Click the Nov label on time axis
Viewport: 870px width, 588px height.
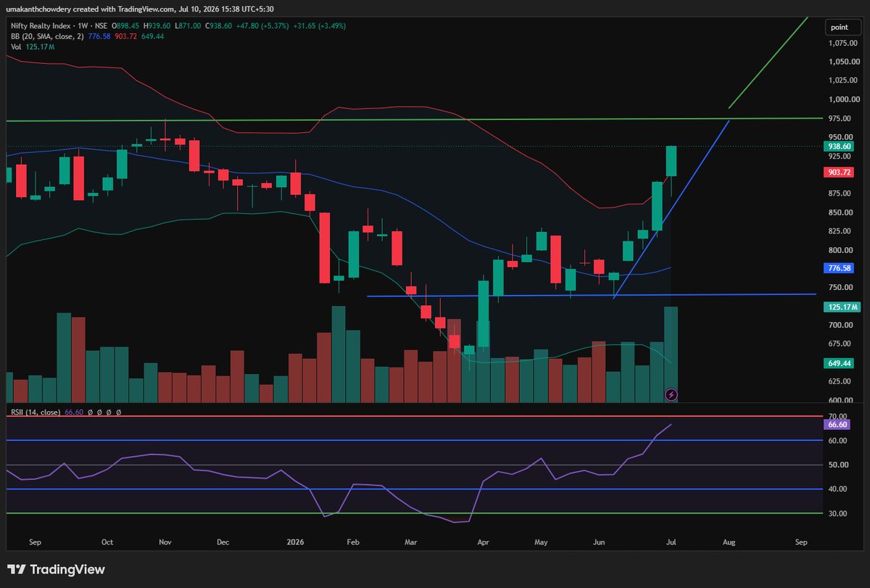pos(165,542)
